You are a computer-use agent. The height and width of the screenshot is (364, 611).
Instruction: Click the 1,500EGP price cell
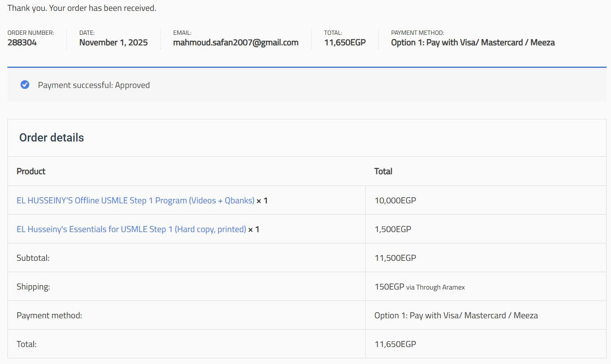393,229
